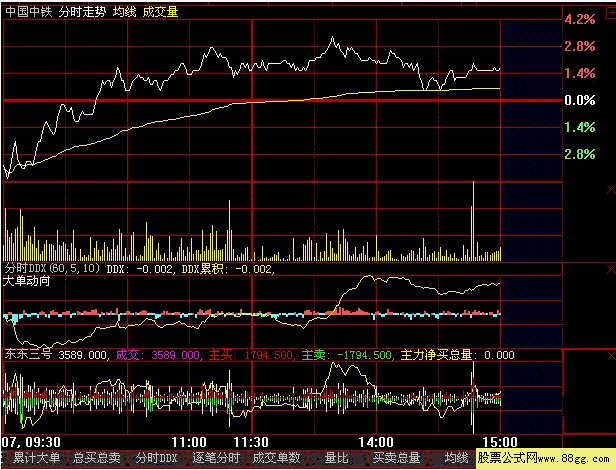Switch to the 逐笔分时 tab
Image resolution: width=616 pixels, height=470 pixels.
coord(216,458)
